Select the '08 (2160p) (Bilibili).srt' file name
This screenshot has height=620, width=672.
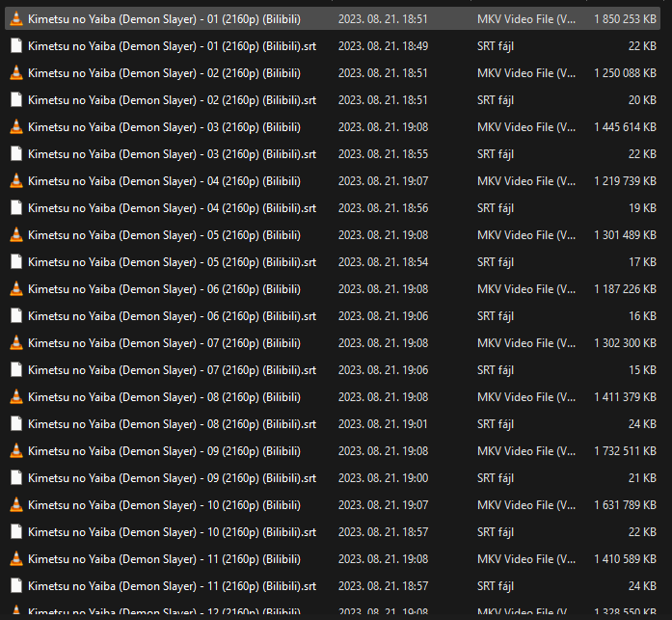pos(172,424)
